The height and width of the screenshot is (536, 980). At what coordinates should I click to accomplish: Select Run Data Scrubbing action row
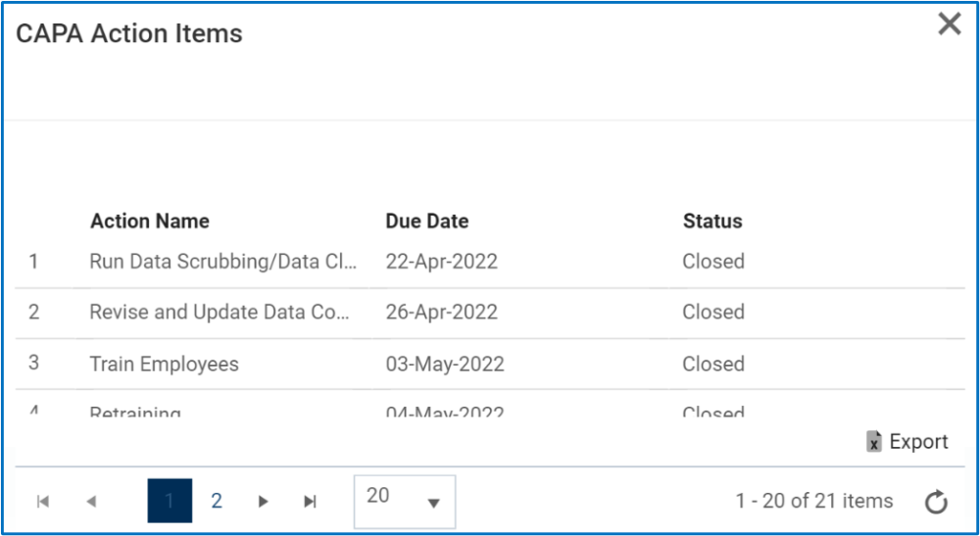tap(223, 262)
